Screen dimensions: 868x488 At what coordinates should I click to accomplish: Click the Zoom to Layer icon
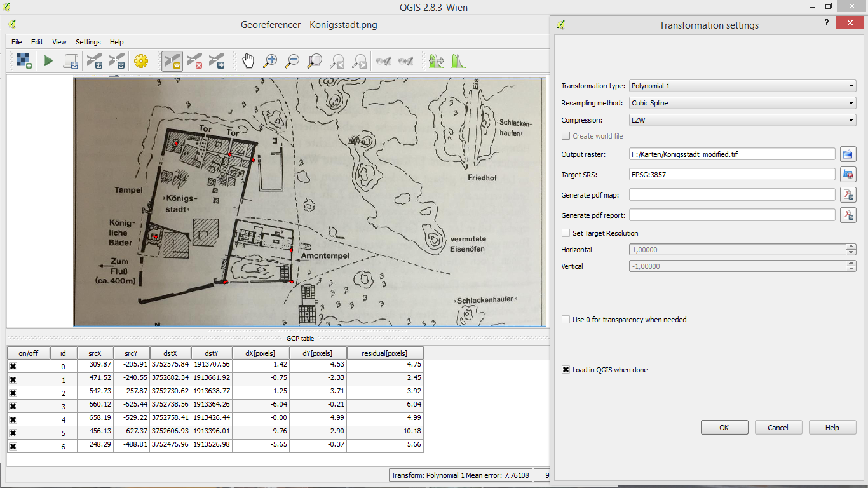click(315, 61)
